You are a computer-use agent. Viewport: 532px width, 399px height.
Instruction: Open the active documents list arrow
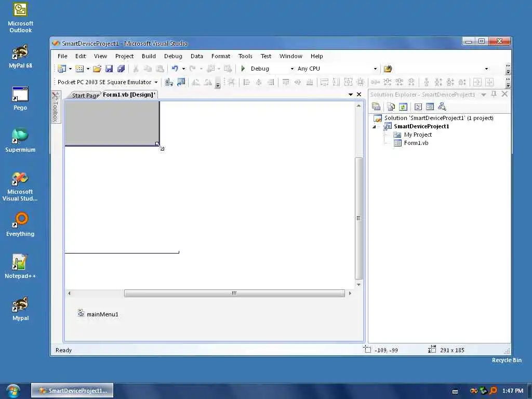pos(351,95)
